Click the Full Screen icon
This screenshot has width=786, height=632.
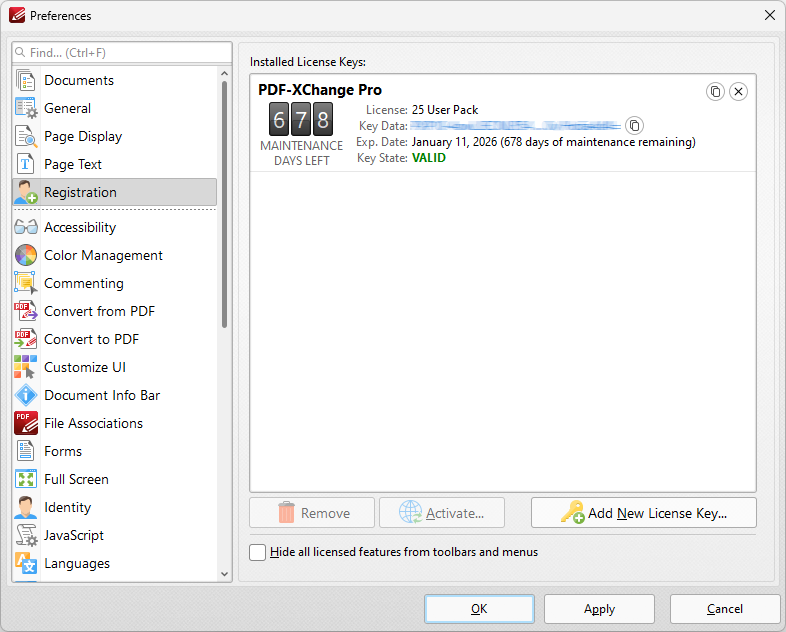point(26,479)
